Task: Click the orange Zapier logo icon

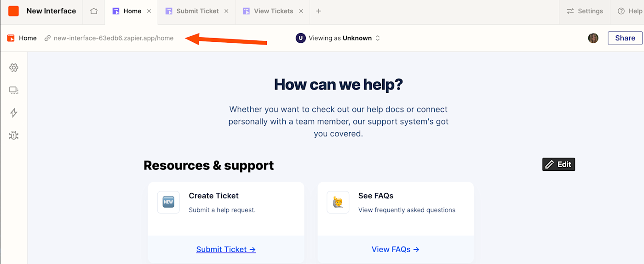Action: point(14,11)
